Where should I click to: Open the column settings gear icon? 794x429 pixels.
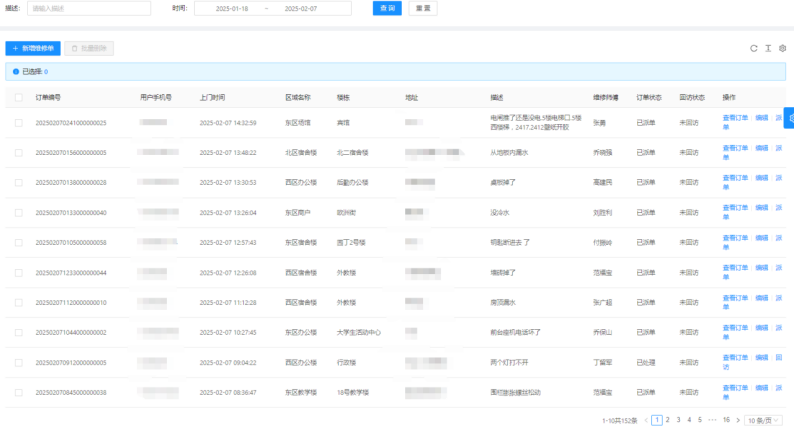[782, 48]
